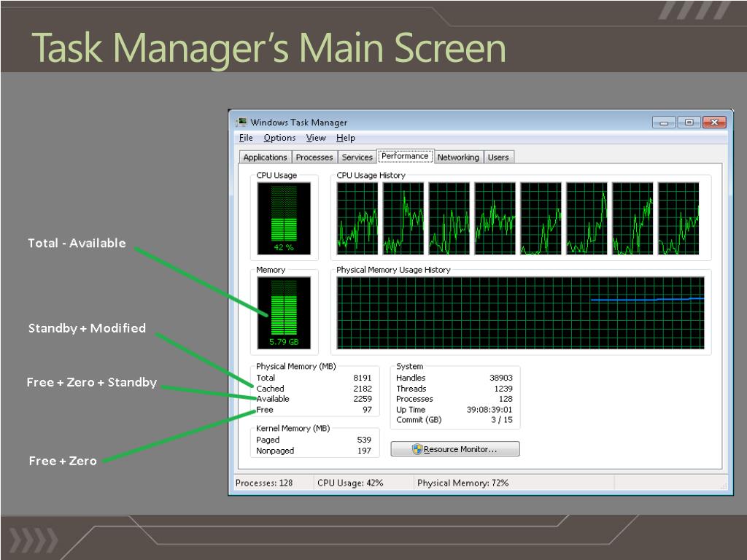Click the Physical Memory (MB) group label
Viewport: 747px width, 560px height.
coord(296,366)
